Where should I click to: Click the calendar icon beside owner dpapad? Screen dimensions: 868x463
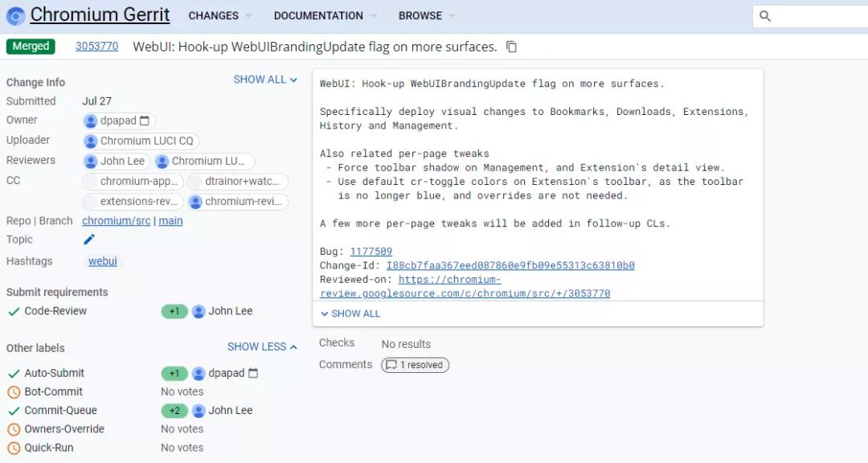tap(145, 121)
